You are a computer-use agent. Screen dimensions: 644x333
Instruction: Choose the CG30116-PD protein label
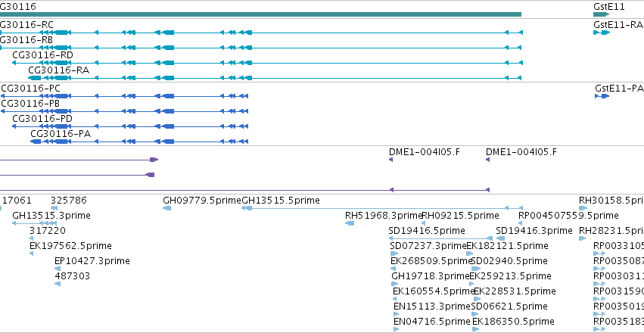click(43, 119)
